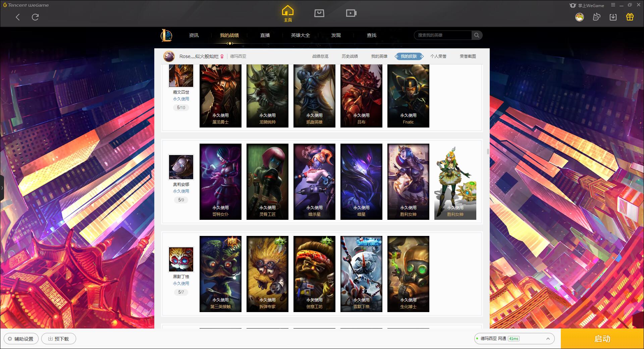Open 生化博士 skin card

coord(408,274)
